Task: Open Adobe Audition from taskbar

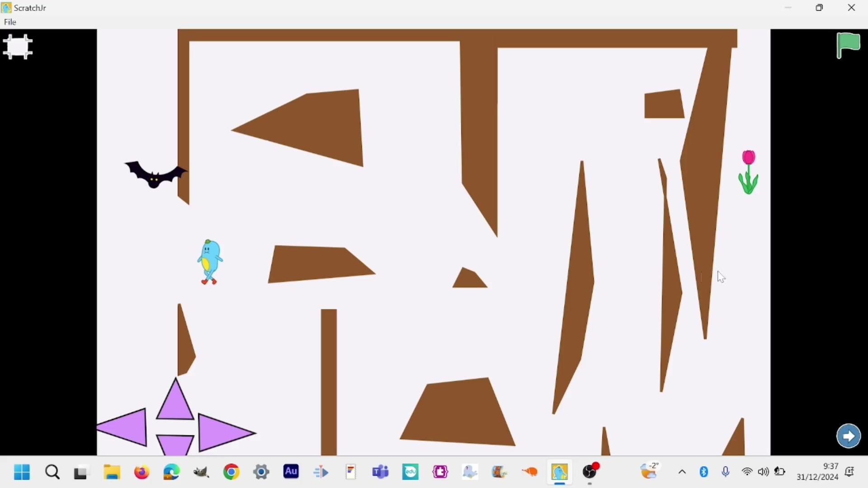Action: pos(291,472)
